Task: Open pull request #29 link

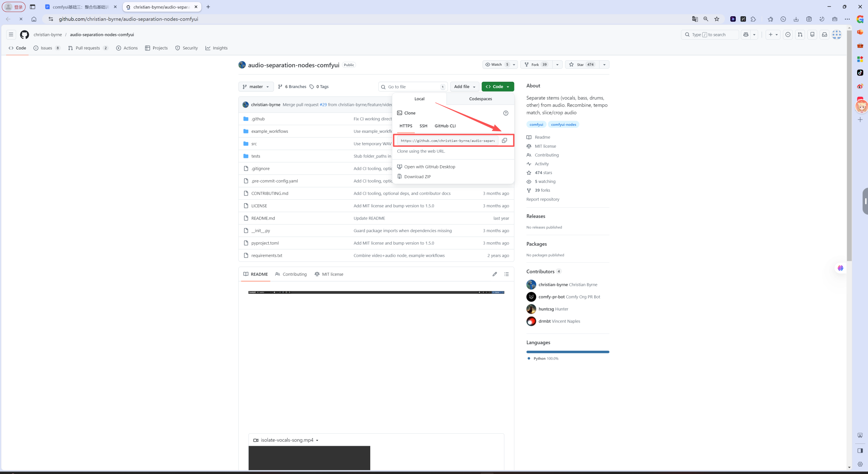Action: (x=323, y=105)
